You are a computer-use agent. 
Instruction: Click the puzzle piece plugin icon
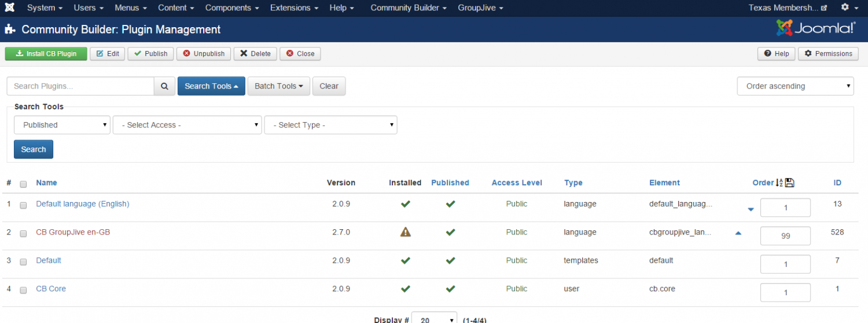tap(10, 30)
